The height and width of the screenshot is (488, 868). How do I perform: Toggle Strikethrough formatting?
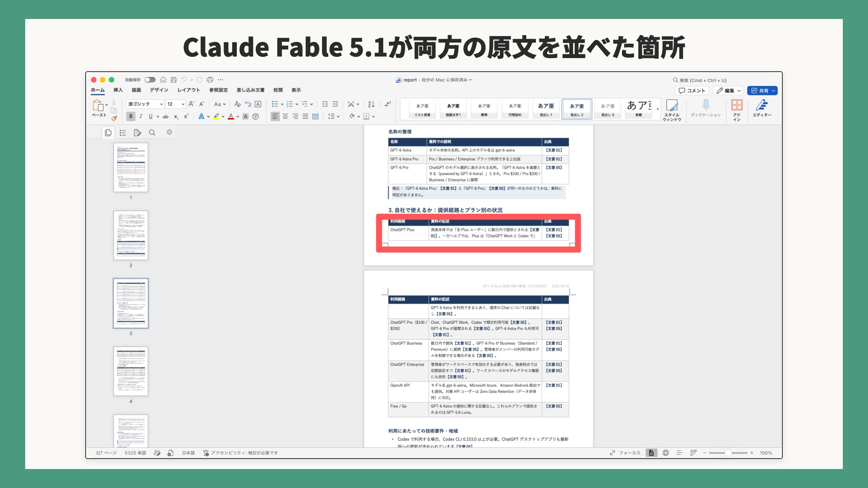(x=165, y=116)
